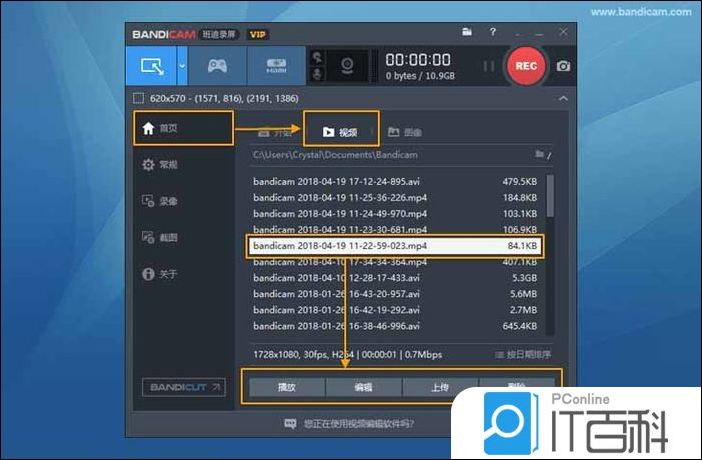Select the file ending 12-28-17-433.avi
Viewport: 702px width, 460px height.
pos(395,278)
